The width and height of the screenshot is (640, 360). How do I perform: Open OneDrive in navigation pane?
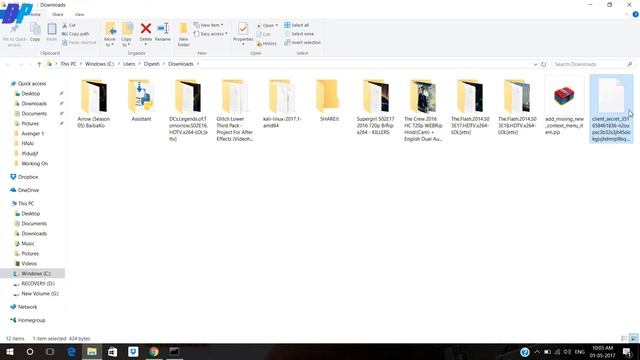pos(28,190)
